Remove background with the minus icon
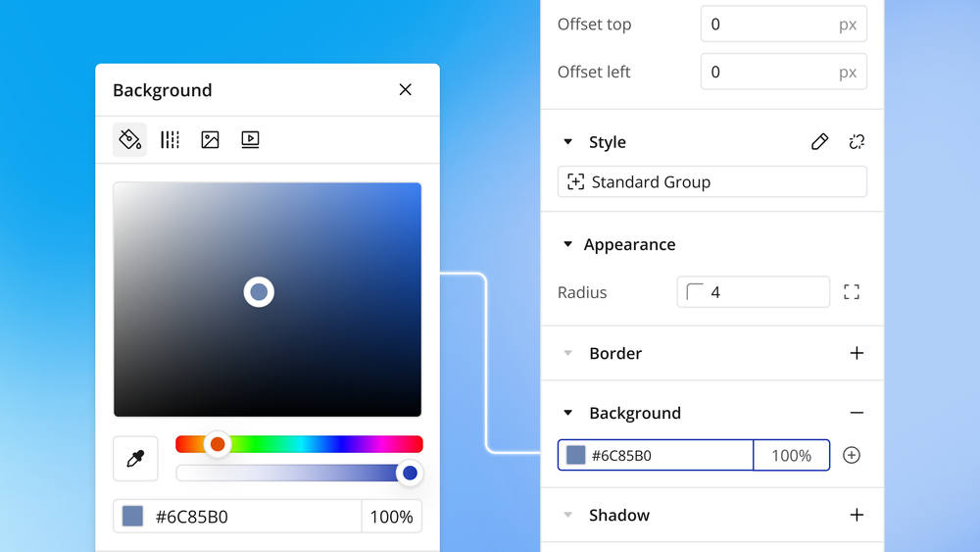Screen dimensions: 980x552 (x=857, y=413)
